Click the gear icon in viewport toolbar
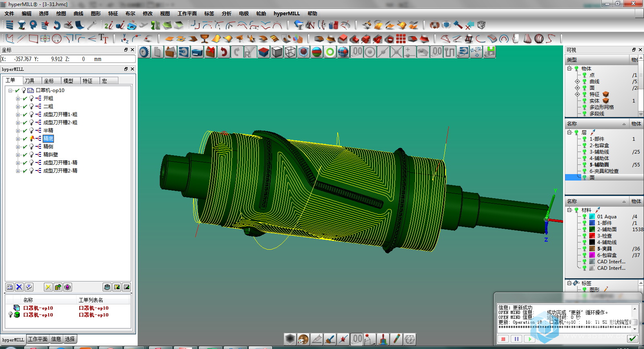644x349 pixels. point(144,52)
